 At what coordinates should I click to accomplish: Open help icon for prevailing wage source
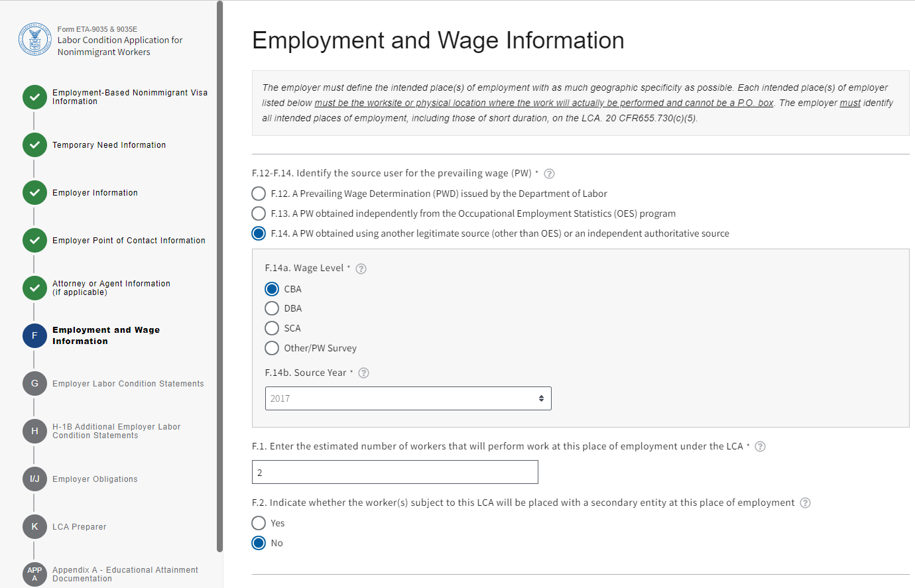[549, 174]
